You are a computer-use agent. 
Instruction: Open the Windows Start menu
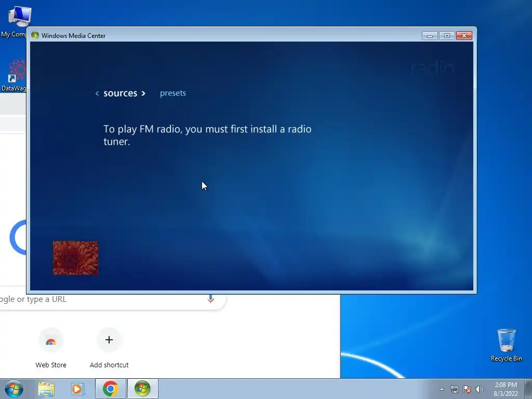(14, 389)
